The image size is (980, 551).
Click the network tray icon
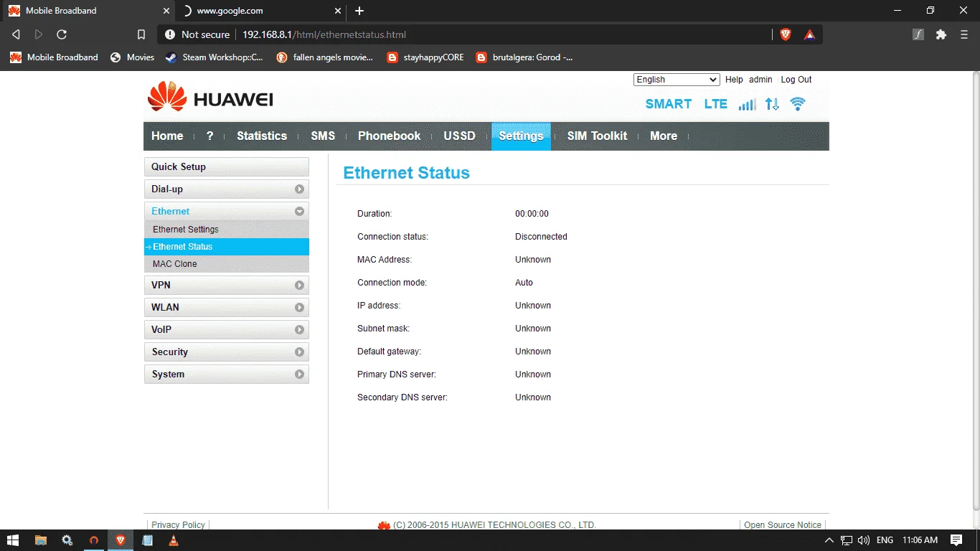pyautogui.click(x=847, y=540)
